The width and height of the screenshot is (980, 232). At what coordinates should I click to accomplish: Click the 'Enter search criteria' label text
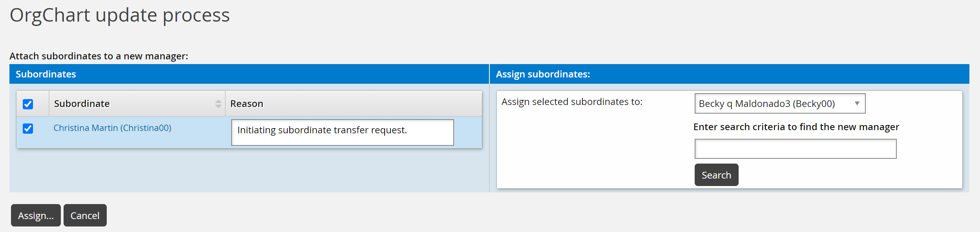tap(796, 127)
